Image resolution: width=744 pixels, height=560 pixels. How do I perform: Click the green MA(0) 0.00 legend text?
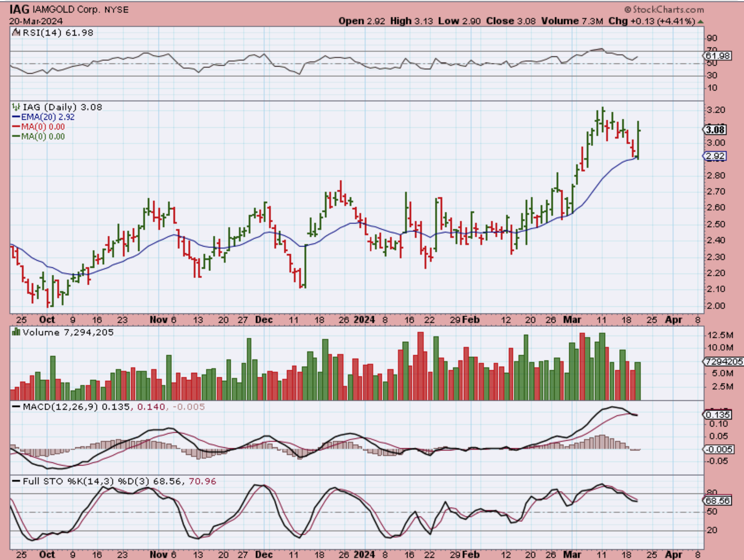click(43, 137)
